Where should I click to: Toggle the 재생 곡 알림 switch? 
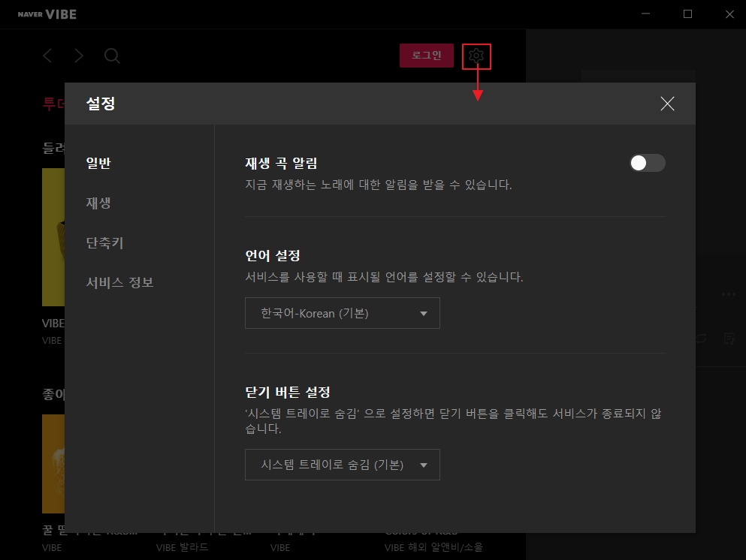(x=648, y=163)
